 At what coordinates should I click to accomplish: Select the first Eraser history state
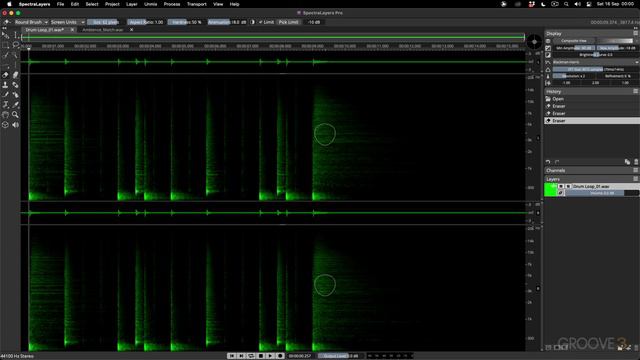592,106
